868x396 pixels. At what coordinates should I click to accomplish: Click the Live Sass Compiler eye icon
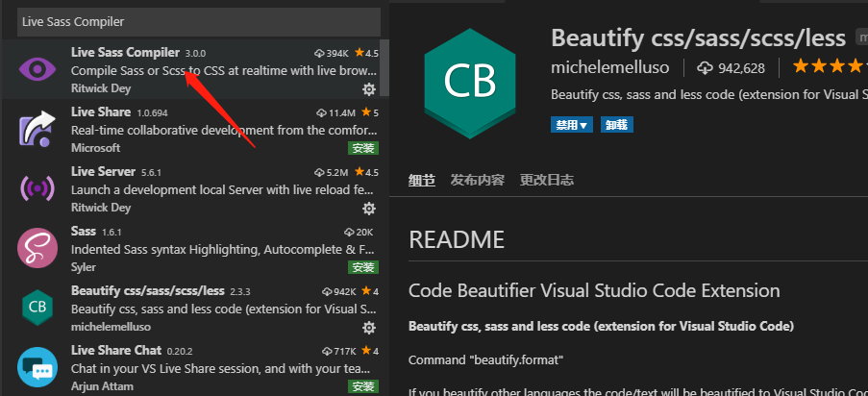tap(37, 70)
